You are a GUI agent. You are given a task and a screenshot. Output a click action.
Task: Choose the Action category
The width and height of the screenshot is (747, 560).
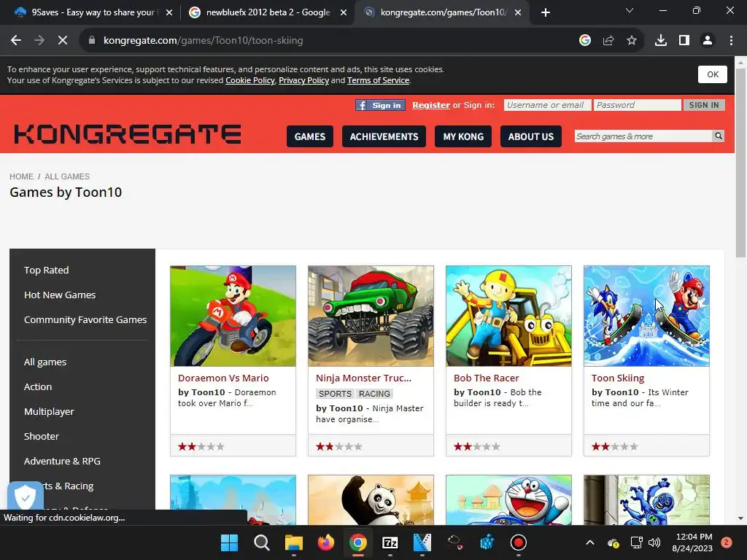point(38,386)
